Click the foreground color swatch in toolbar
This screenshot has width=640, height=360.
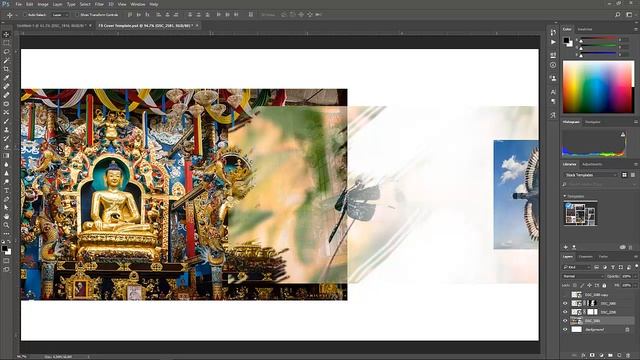click(x=4, y=248)
